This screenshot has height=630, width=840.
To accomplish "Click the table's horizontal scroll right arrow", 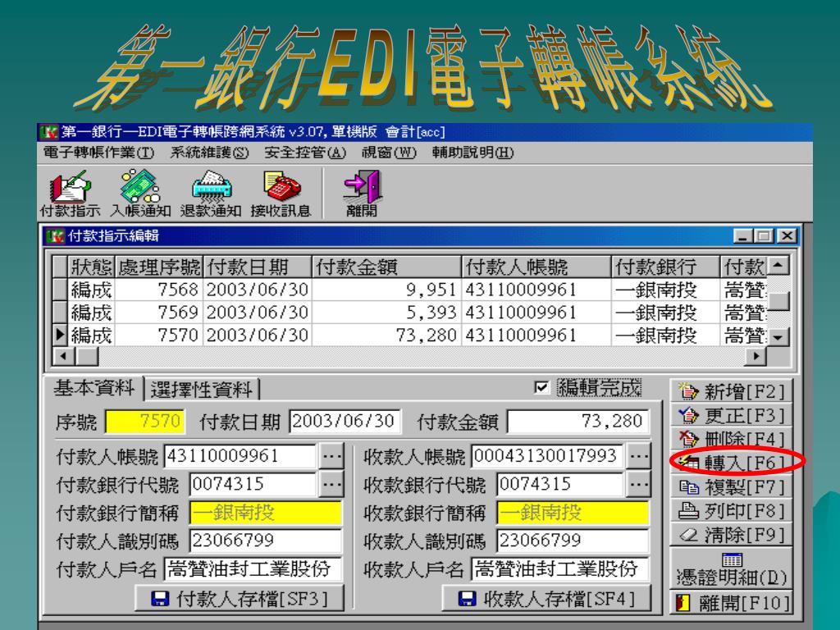I will pyautogui.click(x=756, y=356).
